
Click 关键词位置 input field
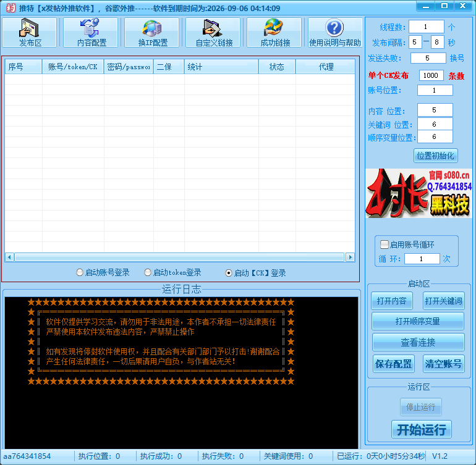[435, 124]
